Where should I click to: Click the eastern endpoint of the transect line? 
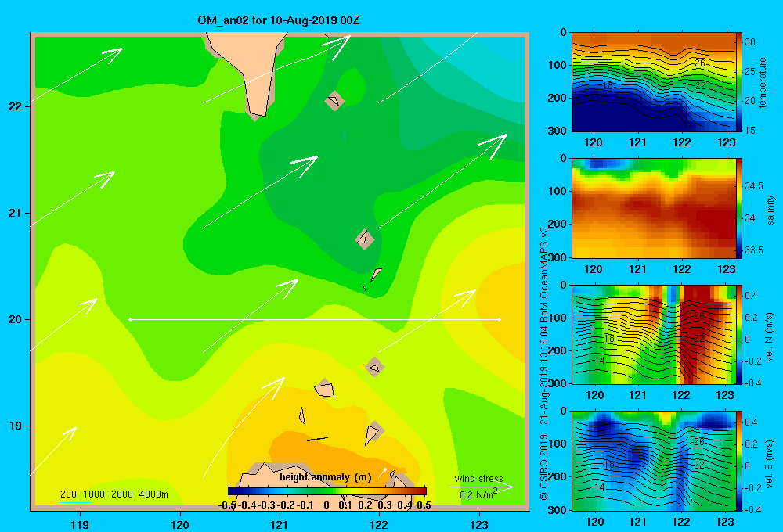point(500,319)
